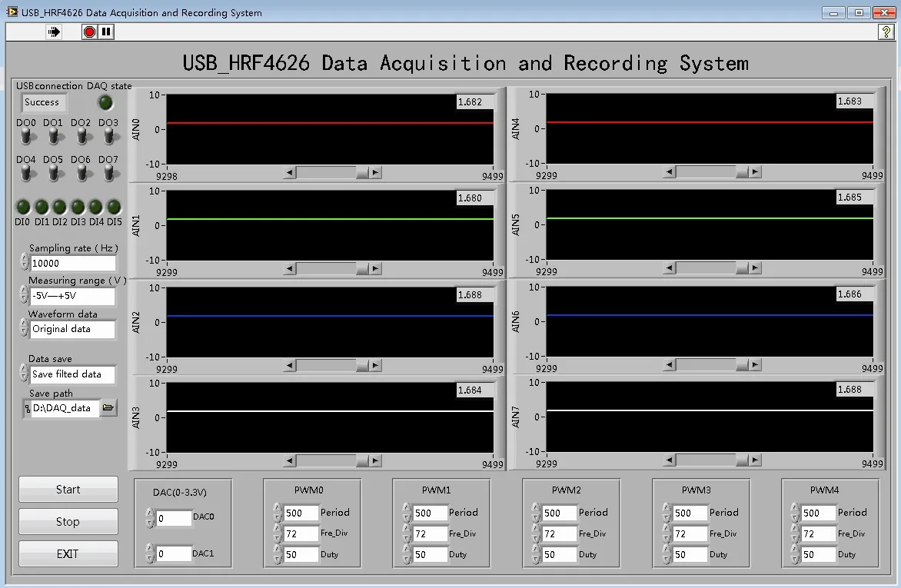Viewport: 901px width, 588px height.
Task: Click the Sampling rate stepper arrows
Action: (x=24, y=263)
